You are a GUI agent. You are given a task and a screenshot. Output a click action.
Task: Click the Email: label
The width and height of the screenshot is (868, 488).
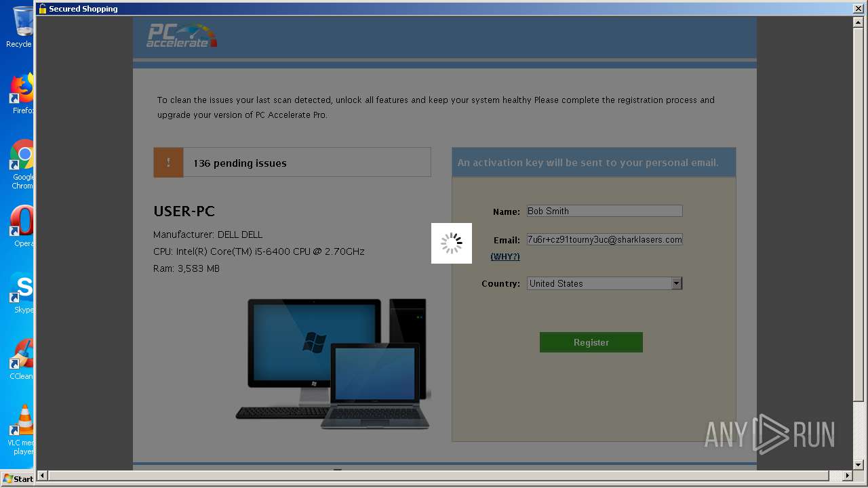(x=507, y=240)
